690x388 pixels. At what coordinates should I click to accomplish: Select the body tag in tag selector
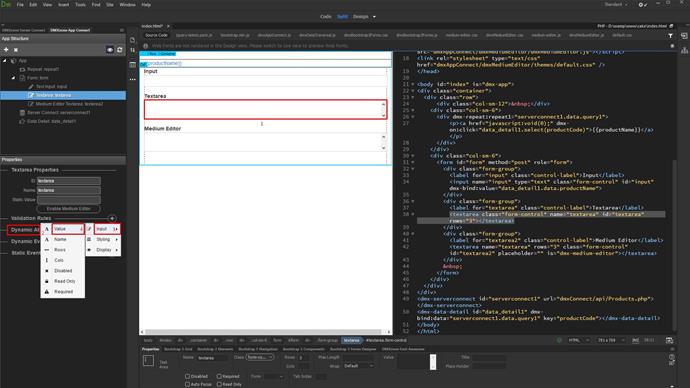[x=148, y=340]
